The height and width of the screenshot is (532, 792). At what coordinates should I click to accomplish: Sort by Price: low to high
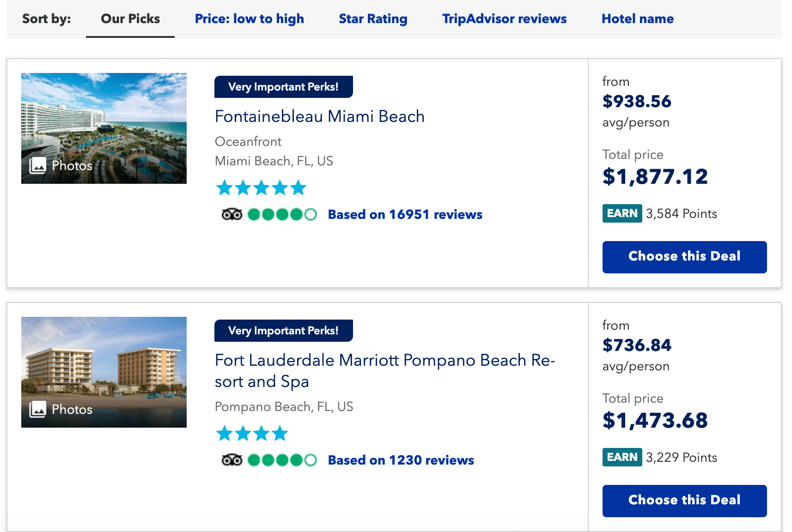click(249, 19)
